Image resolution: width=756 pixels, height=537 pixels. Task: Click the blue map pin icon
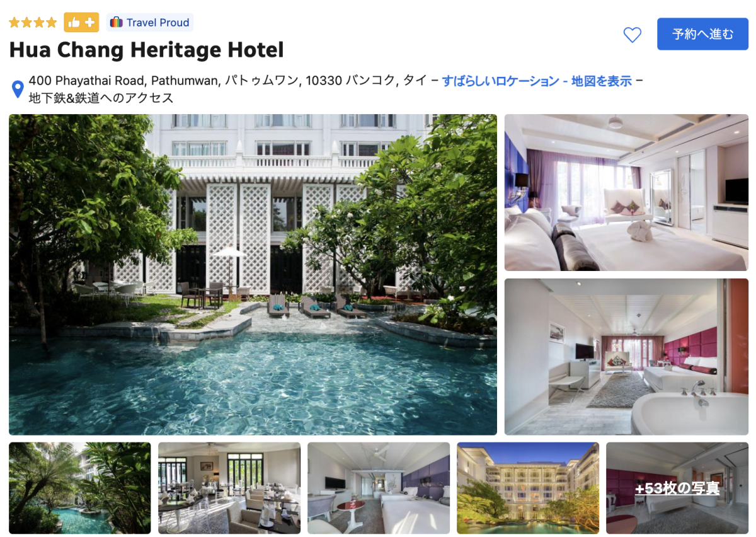pyautogui.click(x=18, y=89)
